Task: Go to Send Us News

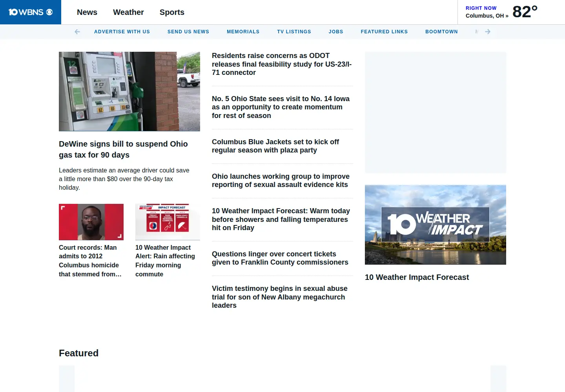Action: click(188, 32)
